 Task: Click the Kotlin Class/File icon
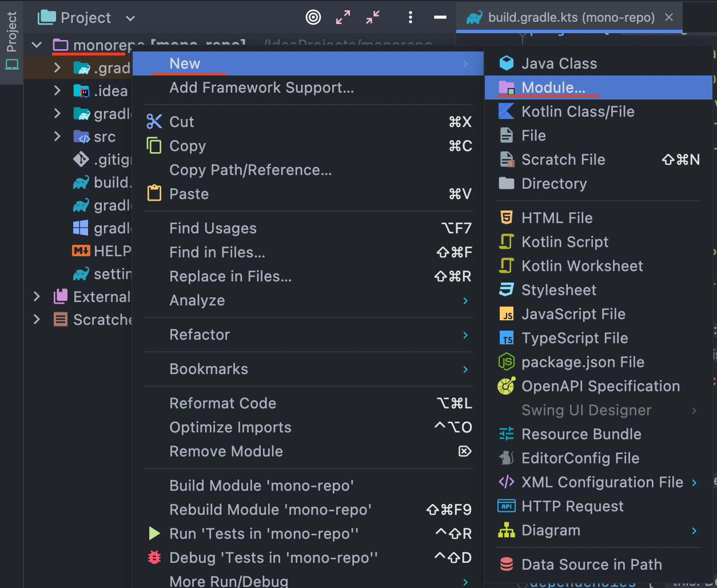coord(507,112)
